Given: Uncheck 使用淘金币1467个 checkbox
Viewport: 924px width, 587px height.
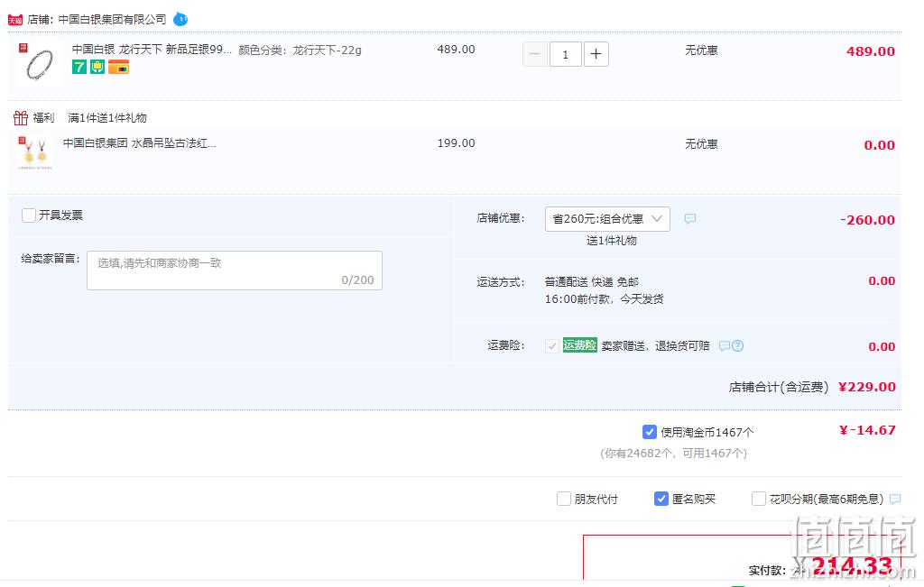Looking at the screenshot, I should [649, 432].
